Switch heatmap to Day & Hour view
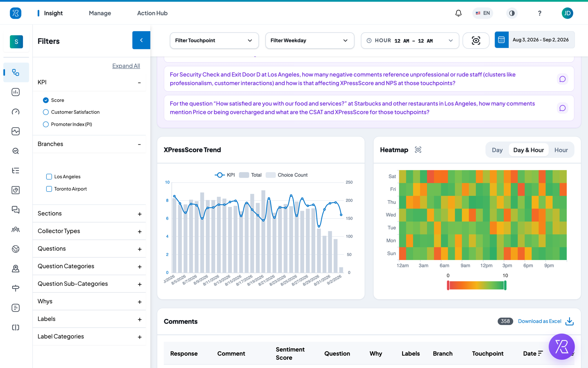Viewport: 588px width, 368px height. click(x=528, y=150)
